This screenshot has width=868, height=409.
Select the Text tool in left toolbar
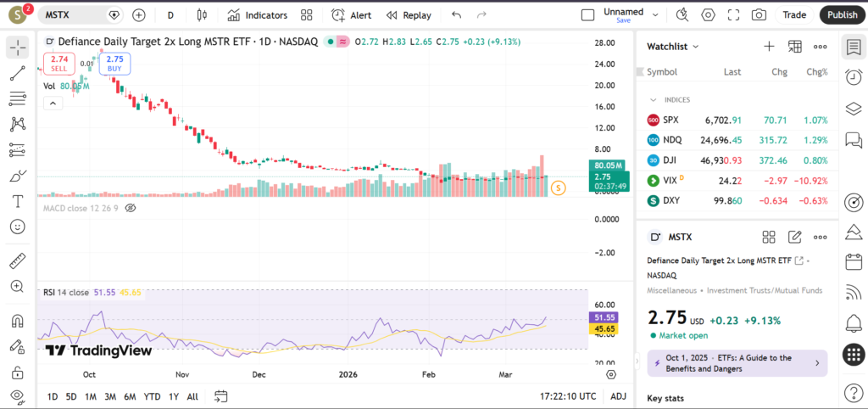[17, 201]
